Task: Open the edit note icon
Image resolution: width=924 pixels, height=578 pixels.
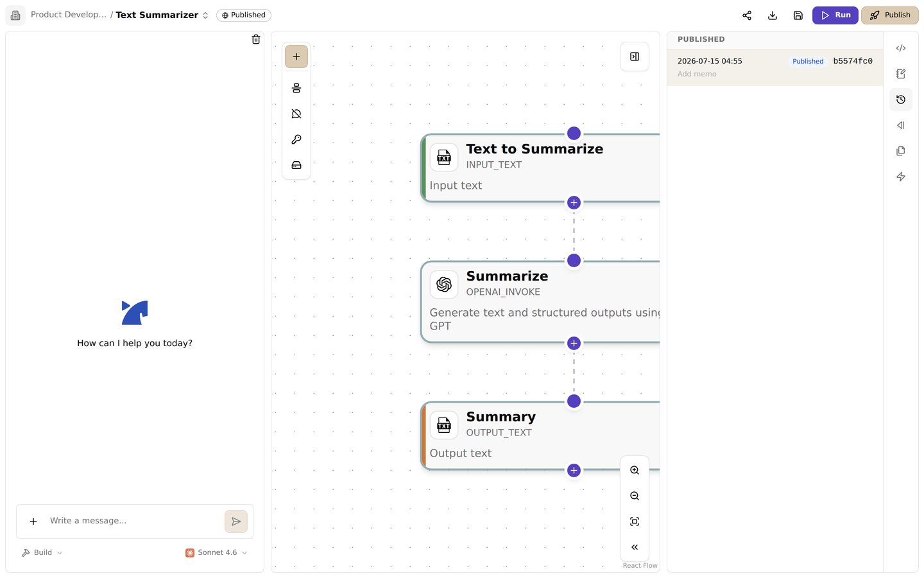Action: coord(901,74)
